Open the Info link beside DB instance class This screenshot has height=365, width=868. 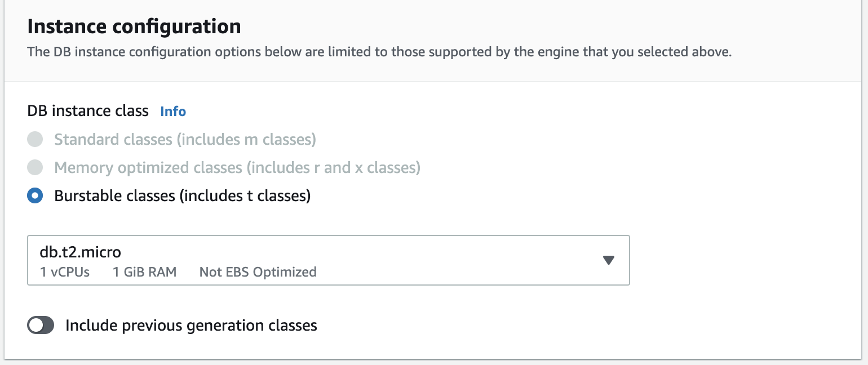point(172,112)
